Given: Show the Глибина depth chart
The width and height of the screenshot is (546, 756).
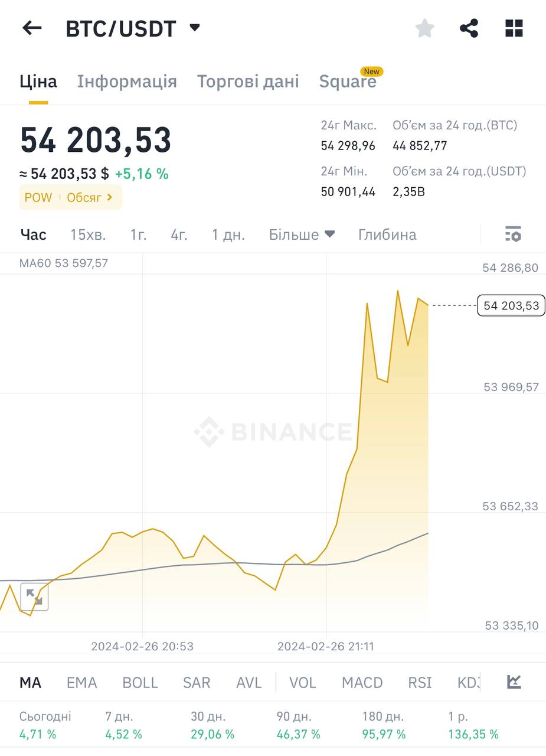Looking at the screenshot, I should [x=387, y=234].
